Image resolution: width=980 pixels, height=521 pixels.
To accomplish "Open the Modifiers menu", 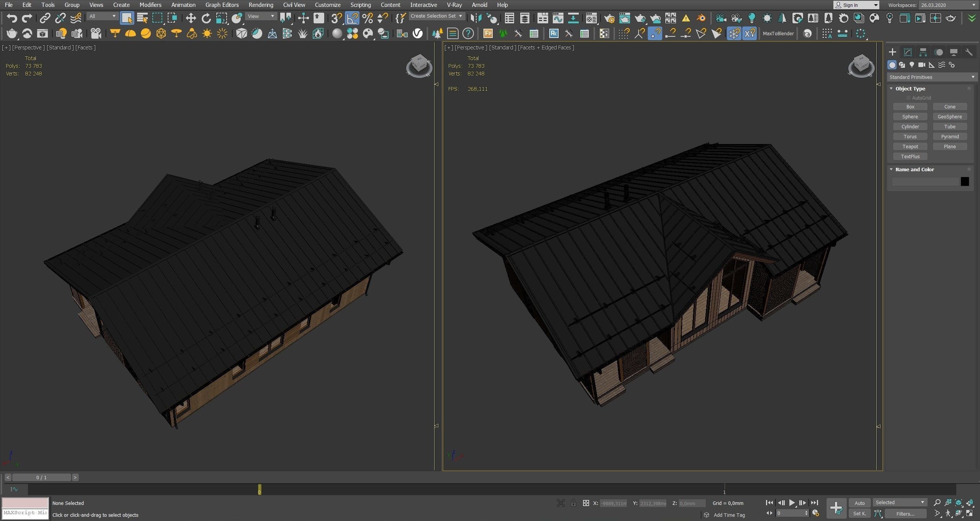I will click(x=150, y=5).
